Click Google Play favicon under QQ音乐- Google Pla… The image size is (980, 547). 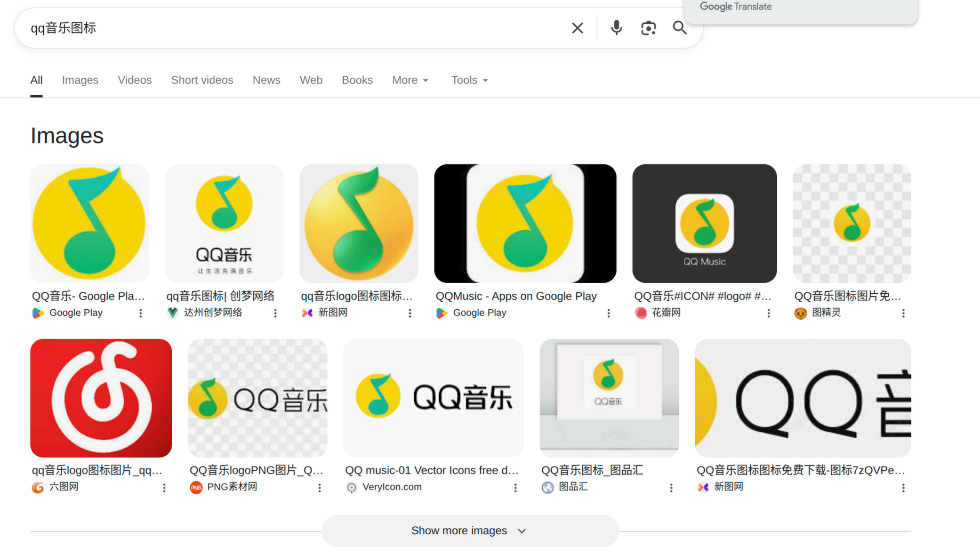coord(38,313)
